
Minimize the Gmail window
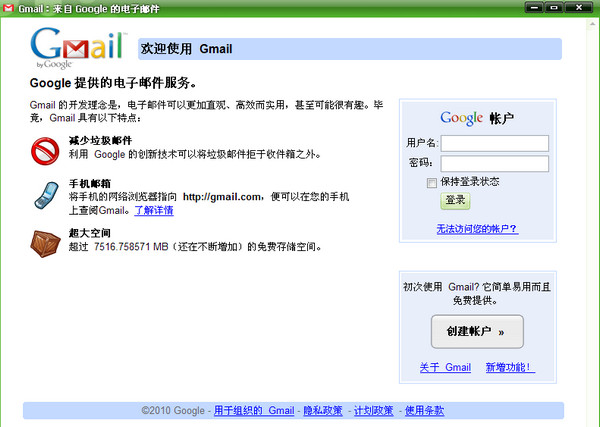click(x=534, y=7)
